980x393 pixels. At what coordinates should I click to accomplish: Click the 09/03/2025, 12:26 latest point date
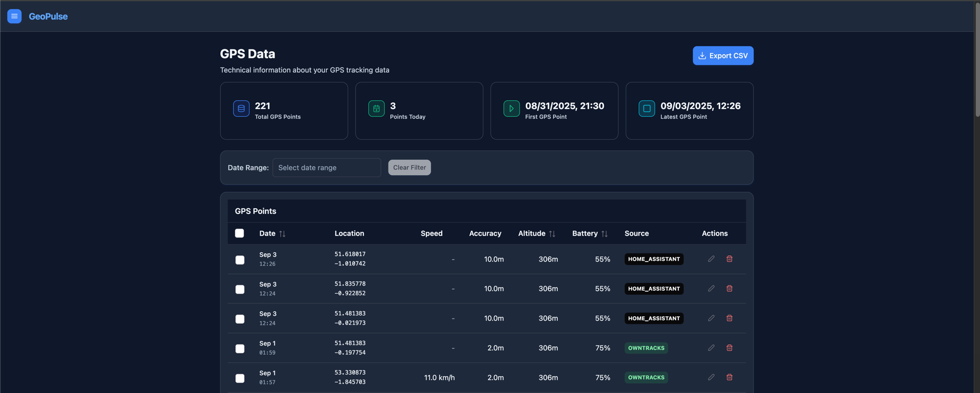[700, 106]
